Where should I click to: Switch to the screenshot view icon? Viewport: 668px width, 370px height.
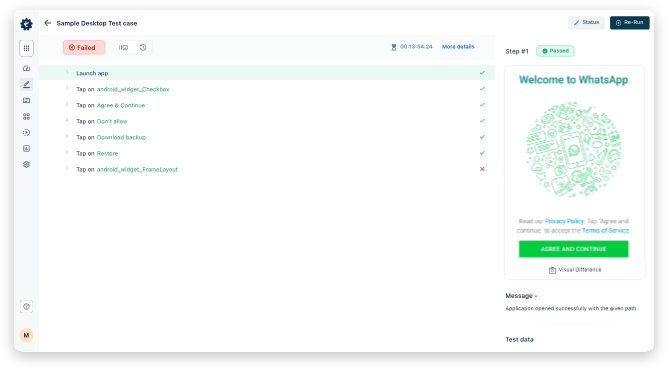(x=124, y=47)
